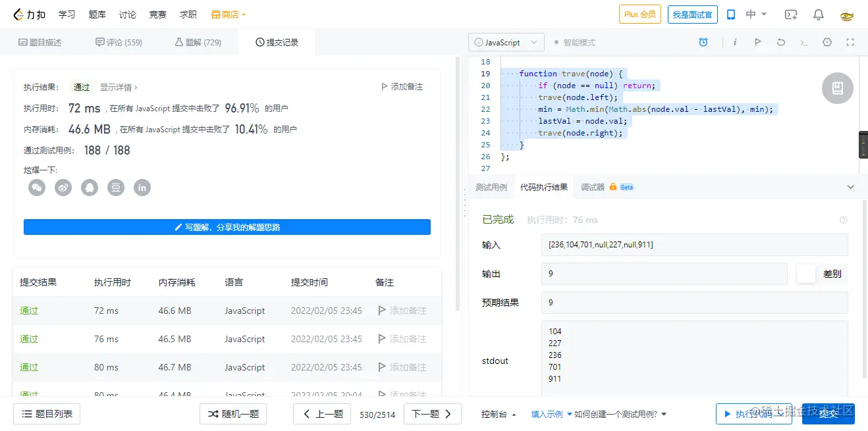Image resolution: width=868 pixels, height=431 pixels.
Task: Click the mobile device icon in navbar
Action: coord(730,14)
